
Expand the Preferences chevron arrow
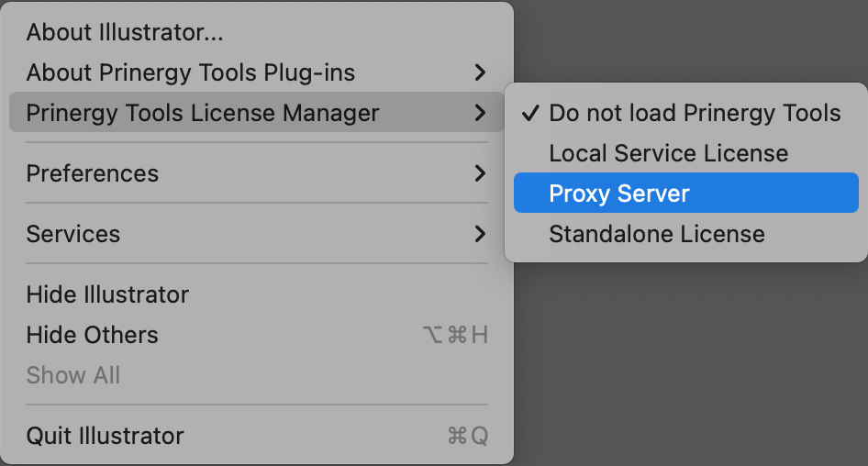[x=480, y=173]
